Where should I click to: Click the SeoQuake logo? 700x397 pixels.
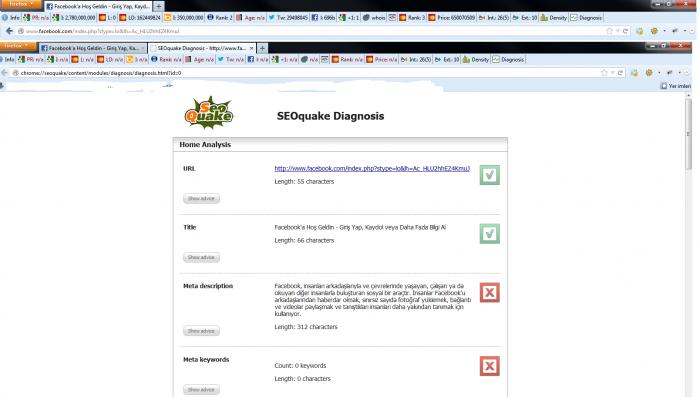pyautogui.click(x=209, y=113)
